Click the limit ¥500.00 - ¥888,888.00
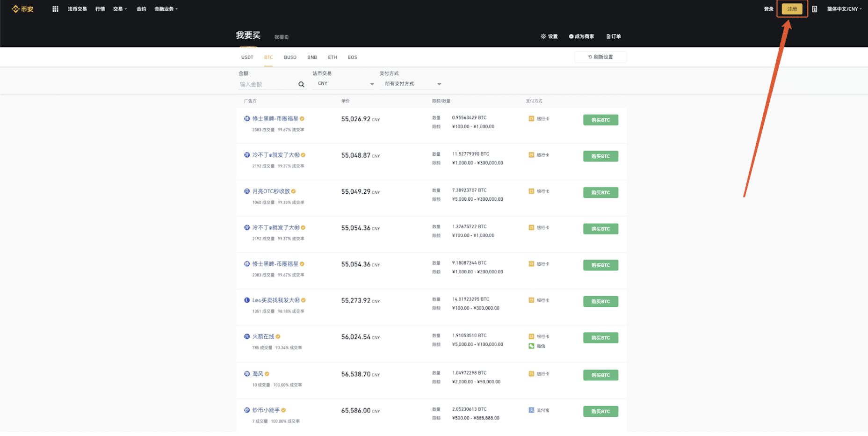Viewport: 868px width, 436px height. (x=476, y=418)
